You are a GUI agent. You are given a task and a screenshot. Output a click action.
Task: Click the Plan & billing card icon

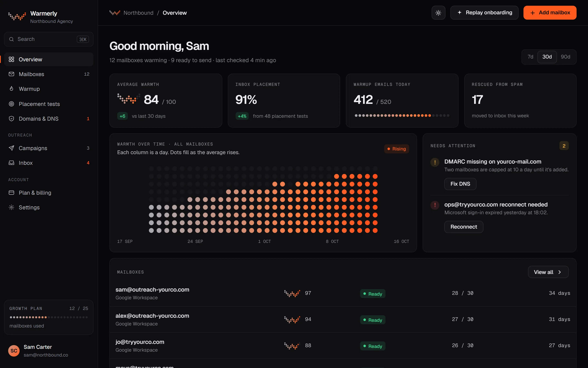(x=11, y=193)
